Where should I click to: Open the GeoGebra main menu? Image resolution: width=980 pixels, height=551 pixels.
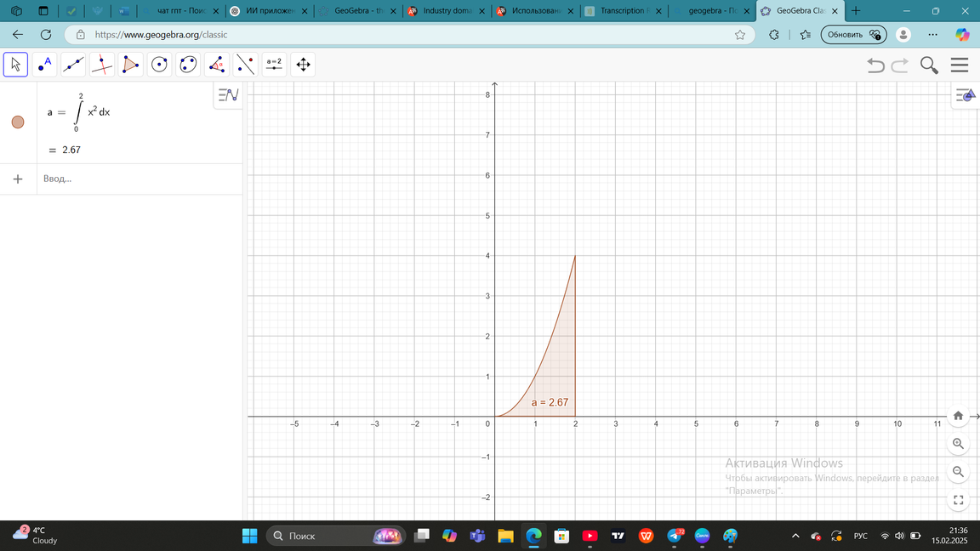[x=960, y=65]
